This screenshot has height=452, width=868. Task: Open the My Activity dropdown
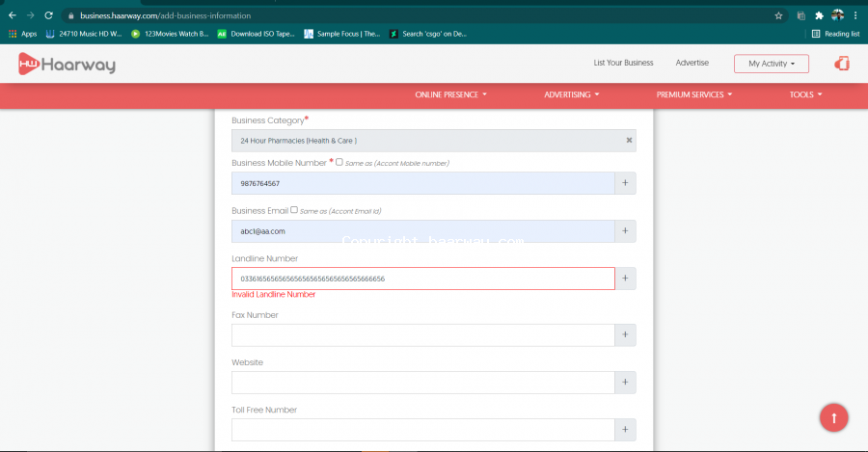tap(771, 64)
